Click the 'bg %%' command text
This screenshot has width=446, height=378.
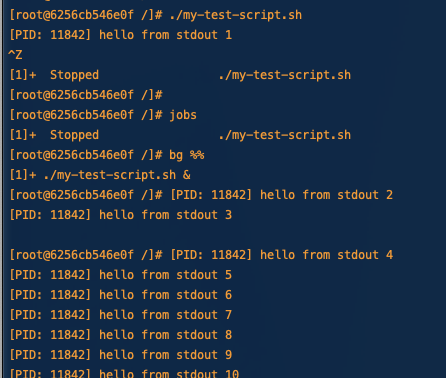click(187, 155)
